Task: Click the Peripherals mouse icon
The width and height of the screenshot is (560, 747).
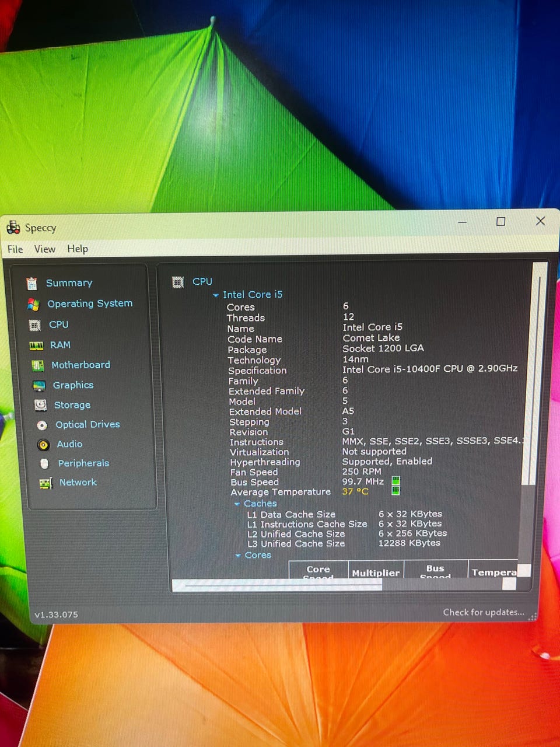Action: point(44,463)
